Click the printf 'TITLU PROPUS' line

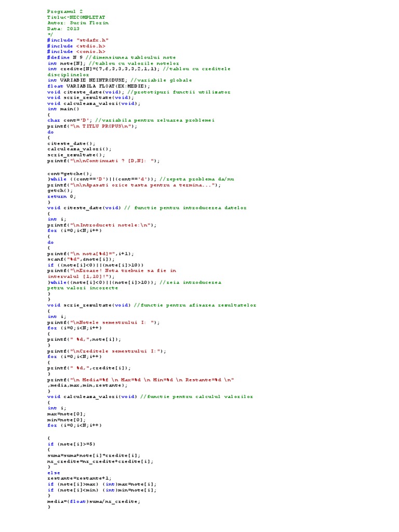click(x=92, y=126)
